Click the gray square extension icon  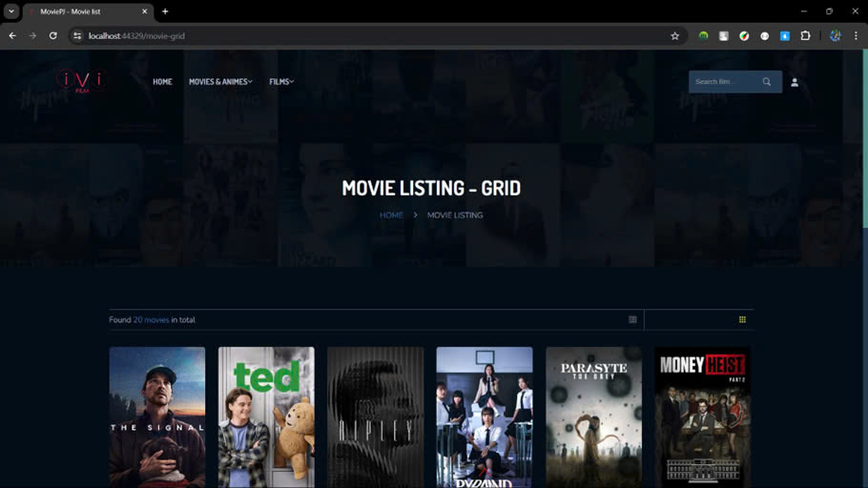point(724,36)
